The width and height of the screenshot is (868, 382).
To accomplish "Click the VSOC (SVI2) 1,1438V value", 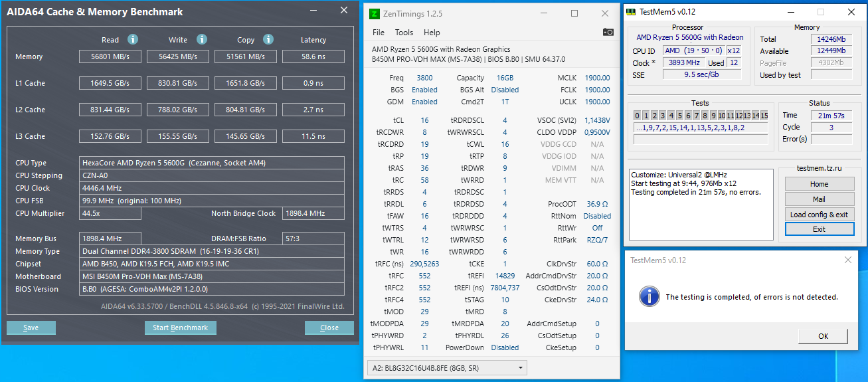I will pos(597,120).
